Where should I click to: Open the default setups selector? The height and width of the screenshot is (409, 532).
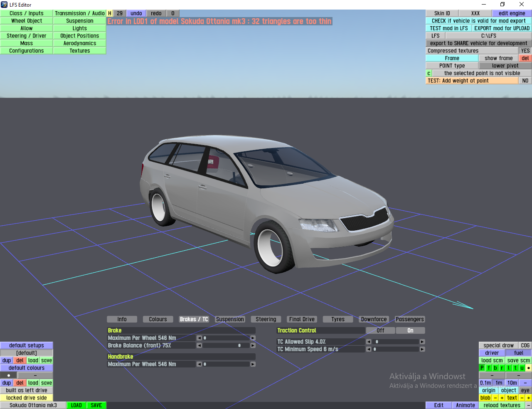point(27,345)
